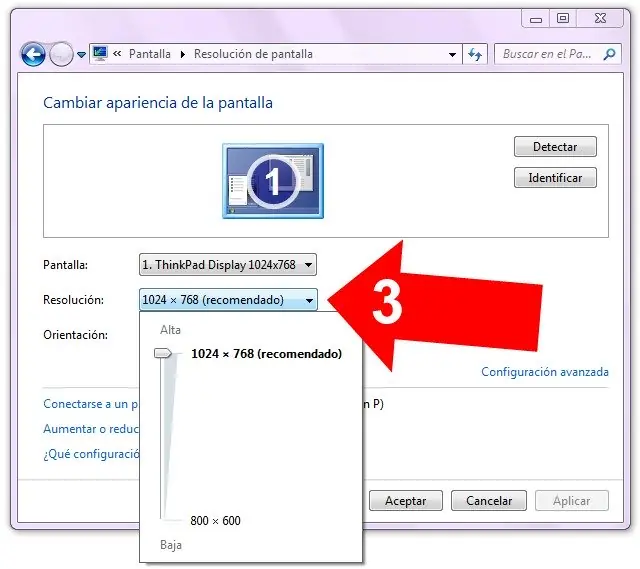This screenshot has width=640, height=569.
Task: Open Aumentar o reducir text size link
Action: click(x=91, y=429)
